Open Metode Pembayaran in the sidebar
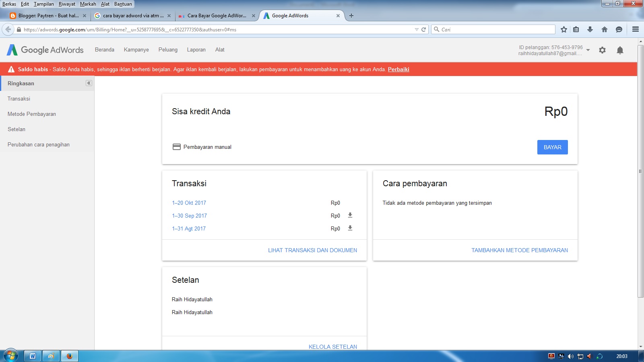644x362 pixels. [x=47, y=114]
